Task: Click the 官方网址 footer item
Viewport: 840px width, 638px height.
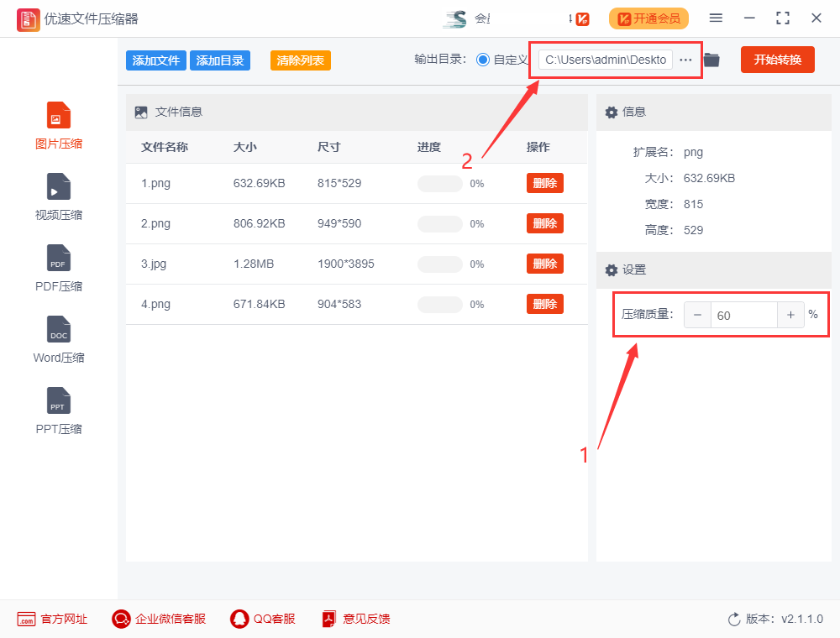Action: pos(52,619)
